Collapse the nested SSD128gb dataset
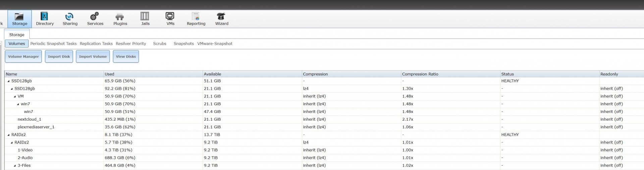The image size is (644, 170). pos(12,89)
